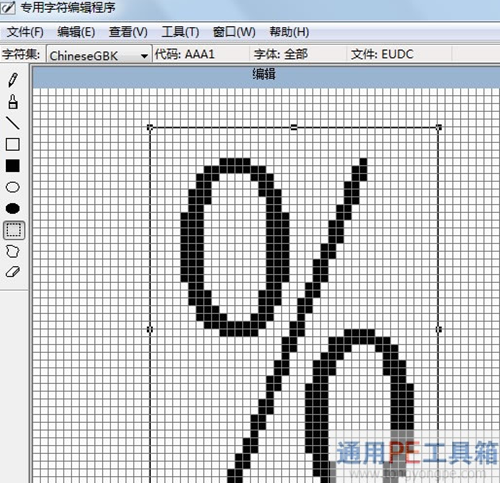Open the 工具(T) menu
Viewport: 500px width, 483px height.
[180, 32]
